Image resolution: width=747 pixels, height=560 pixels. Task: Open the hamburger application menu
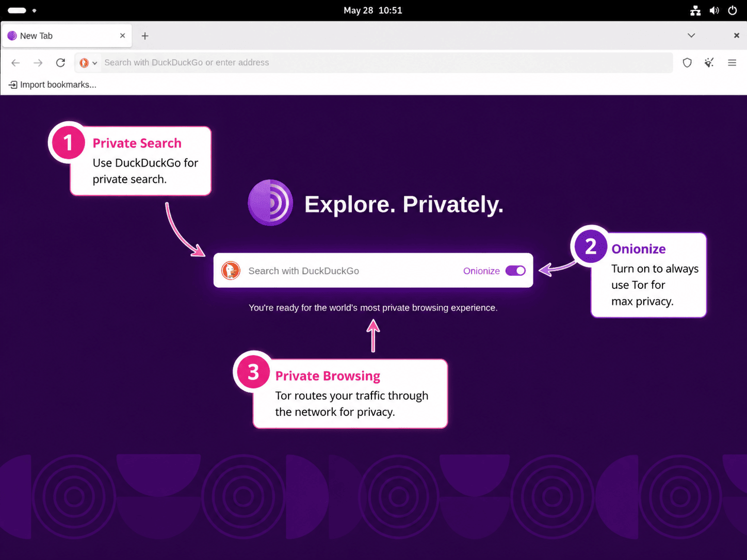732,63
